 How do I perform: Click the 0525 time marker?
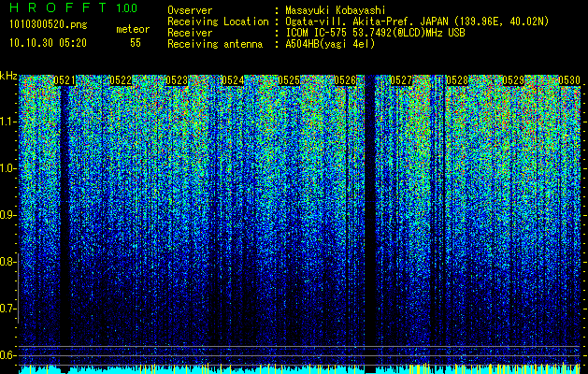pyautogui.click(x=289, y=80)
